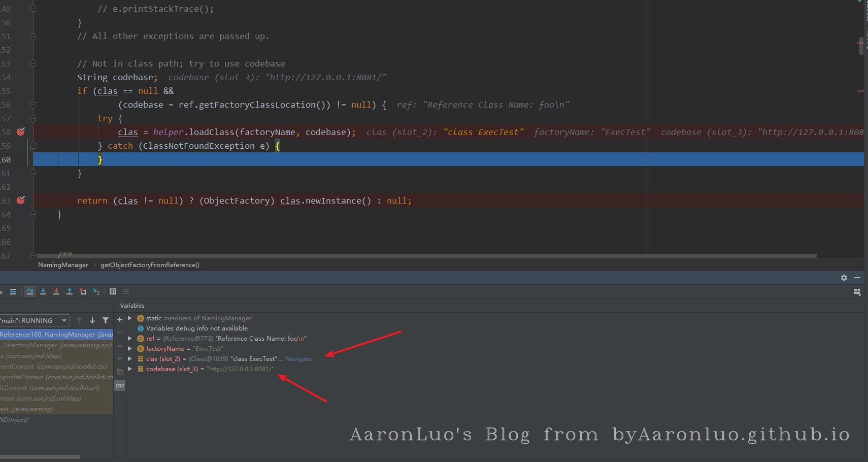Click the move watch up triangle
The image size is (868, 462).
click(x=120, y=346)
